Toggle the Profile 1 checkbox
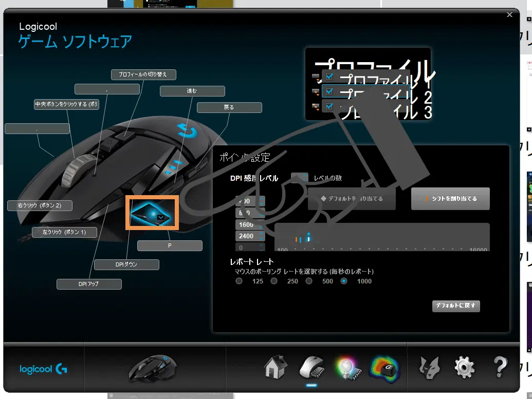 tap(329, 77)
